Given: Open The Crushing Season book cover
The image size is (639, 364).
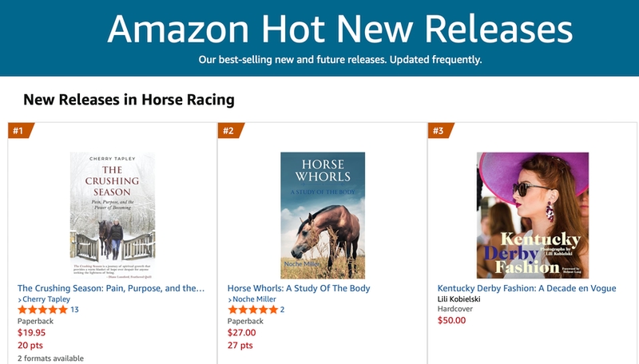Looking at the screenshot, I should (x=112, y=216).
